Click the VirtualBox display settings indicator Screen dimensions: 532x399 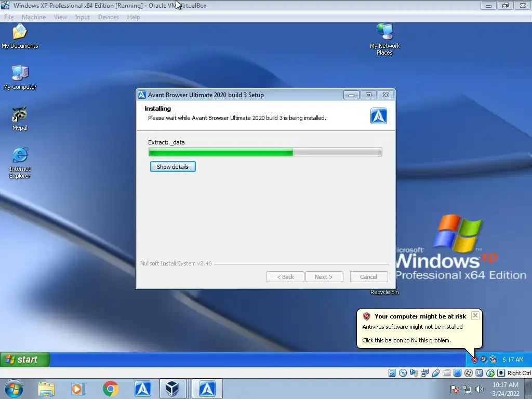pos(457,373)
